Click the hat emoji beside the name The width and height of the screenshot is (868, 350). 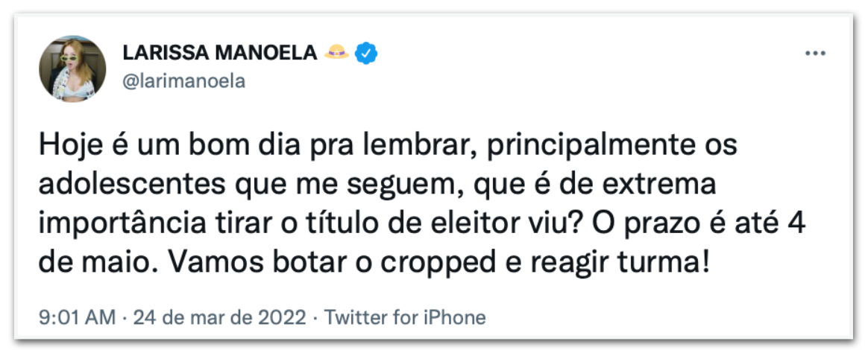[337, 54]
